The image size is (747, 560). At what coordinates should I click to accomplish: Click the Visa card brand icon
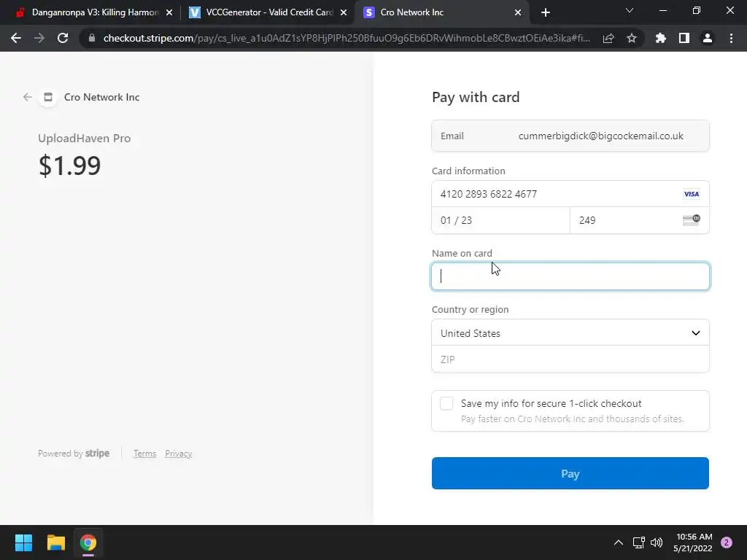point(692,194)
